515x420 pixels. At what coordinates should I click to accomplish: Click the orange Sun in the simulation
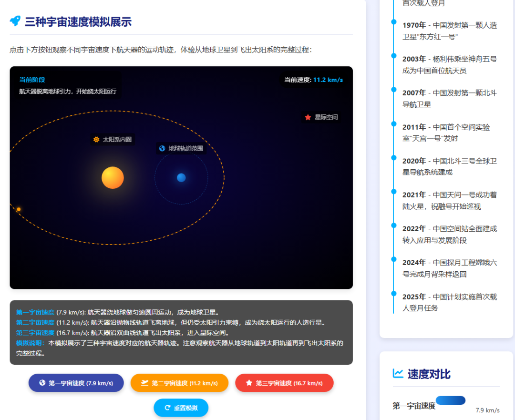113,178
